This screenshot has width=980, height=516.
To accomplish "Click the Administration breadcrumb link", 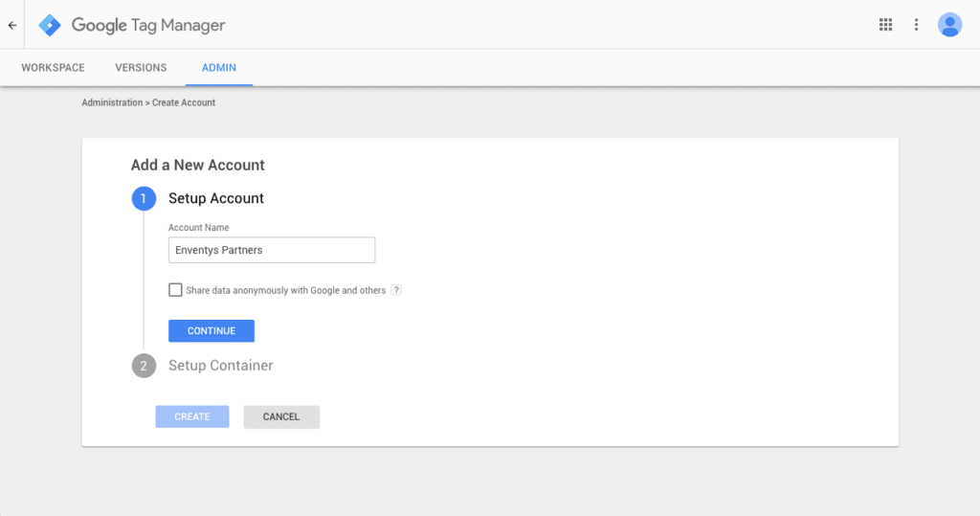I will (112, 102).
